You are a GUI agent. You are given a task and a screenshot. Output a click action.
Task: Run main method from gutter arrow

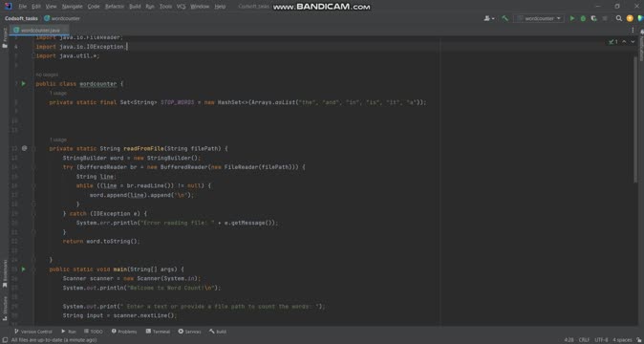click(x=24, y=269)
